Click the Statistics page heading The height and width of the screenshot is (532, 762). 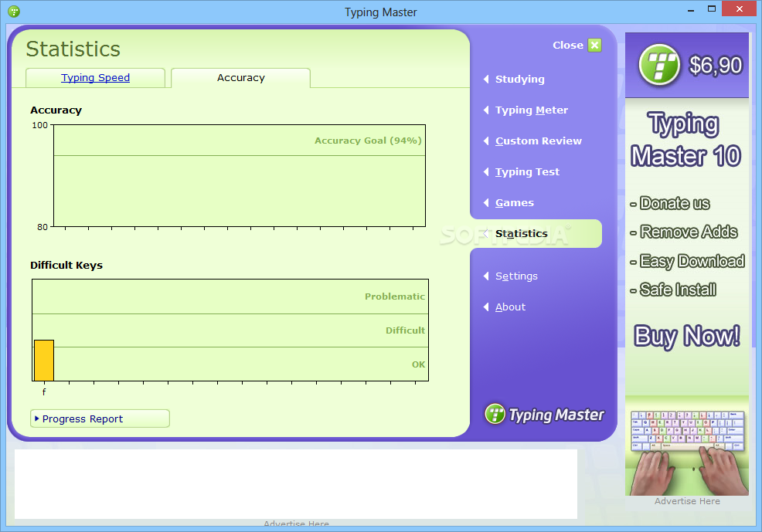tap(73, 49)
